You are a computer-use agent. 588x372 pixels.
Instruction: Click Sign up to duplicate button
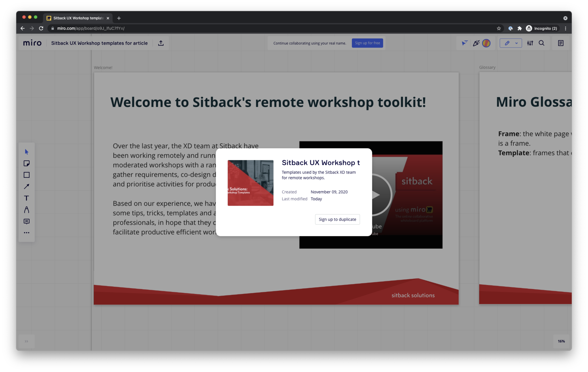[x=337, y=219]
